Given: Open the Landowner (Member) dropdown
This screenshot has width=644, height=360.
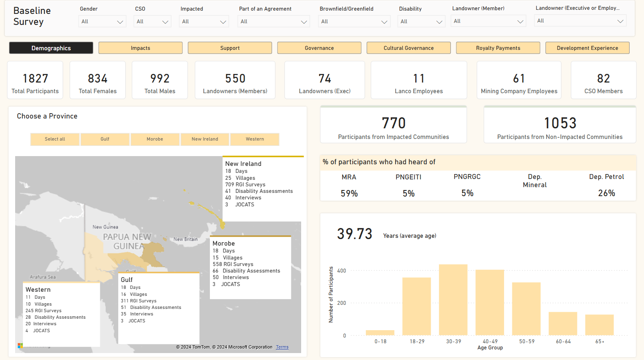Looking at the screenshot, I should pos(489,21).
